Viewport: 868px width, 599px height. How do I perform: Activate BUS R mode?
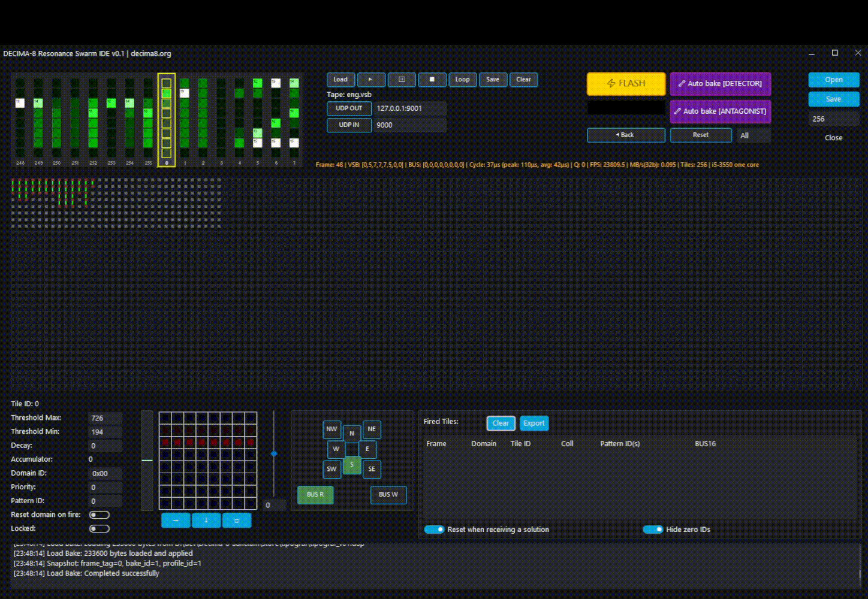pos(315,495)
